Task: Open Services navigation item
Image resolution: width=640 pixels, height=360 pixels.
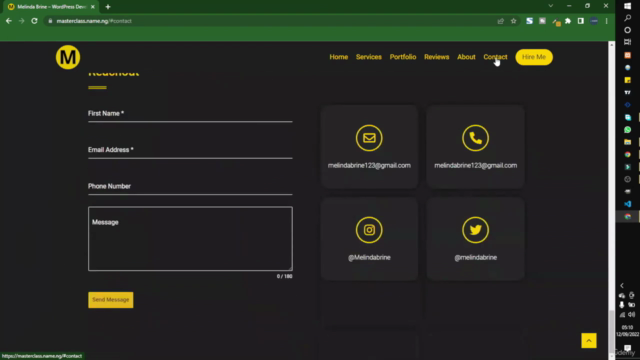Action: [369, 57]
